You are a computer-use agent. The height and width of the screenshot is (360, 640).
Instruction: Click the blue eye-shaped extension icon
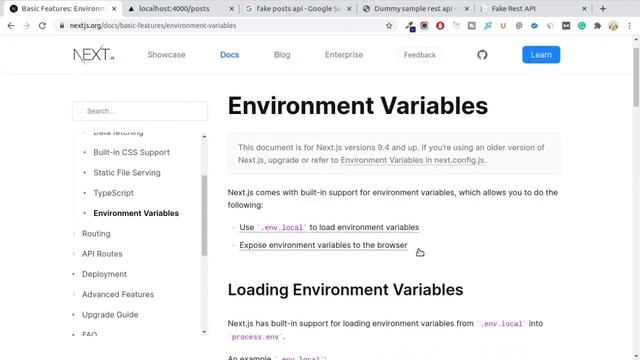(534, 26)
